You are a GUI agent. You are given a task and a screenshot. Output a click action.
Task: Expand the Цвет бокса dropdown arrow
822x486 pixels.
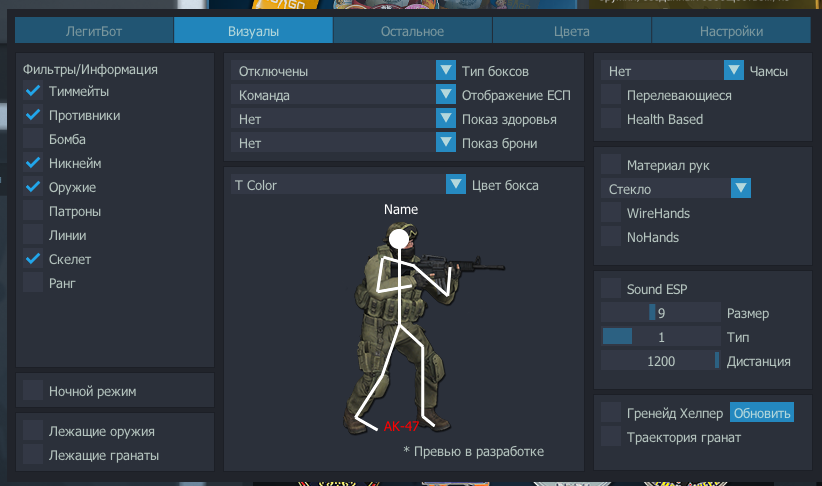coord(456,185)
